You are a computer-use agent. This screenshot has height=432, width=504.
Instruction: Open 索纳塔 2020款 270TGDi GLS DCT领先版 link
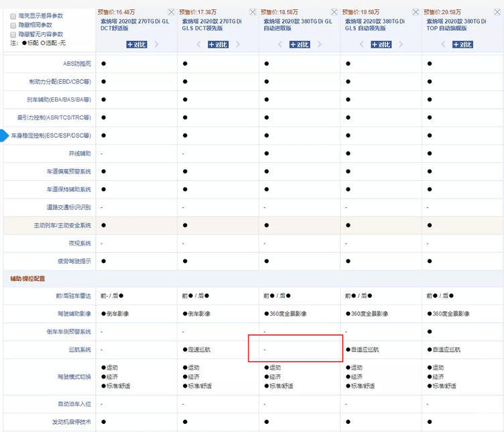[212, 25]
